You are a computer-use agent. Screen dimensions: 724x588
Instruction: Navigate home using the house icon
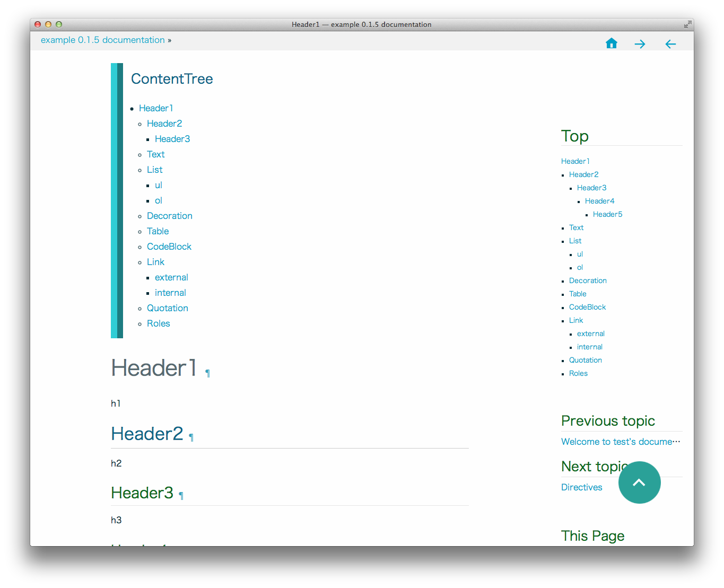(x=611, y=43)
